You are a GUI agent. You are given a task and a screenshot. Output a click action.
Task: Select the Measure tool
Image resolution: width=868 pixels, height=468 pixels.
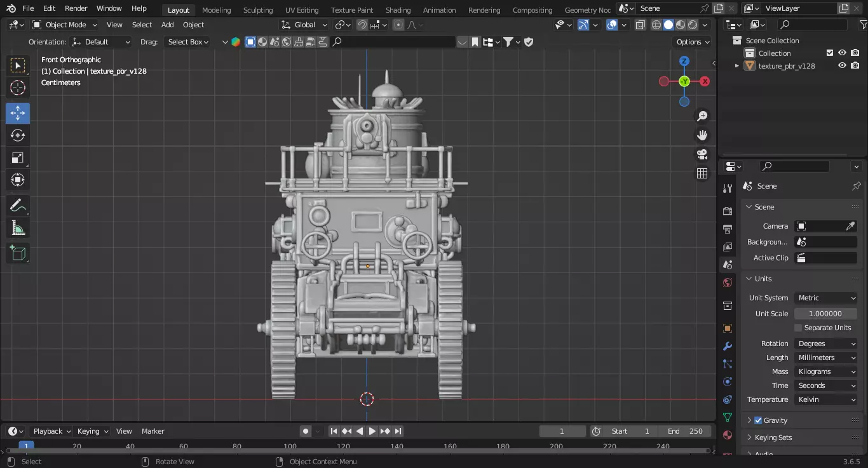click(x=18, y=228)
